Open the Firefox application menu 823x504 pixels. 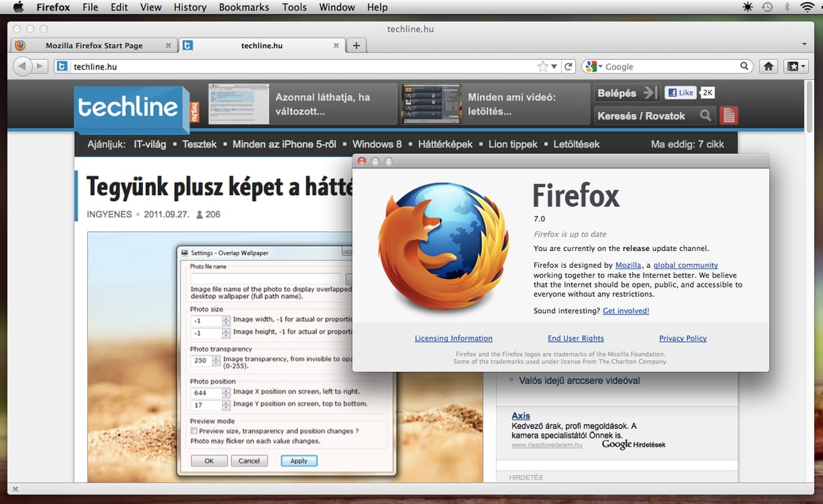(x=53, y=7)
